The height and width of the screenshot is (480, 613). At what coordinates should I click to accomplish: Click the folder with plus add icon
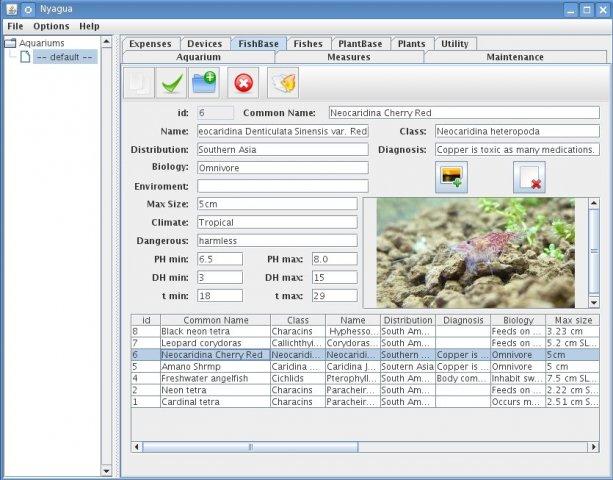coord(205,83)
